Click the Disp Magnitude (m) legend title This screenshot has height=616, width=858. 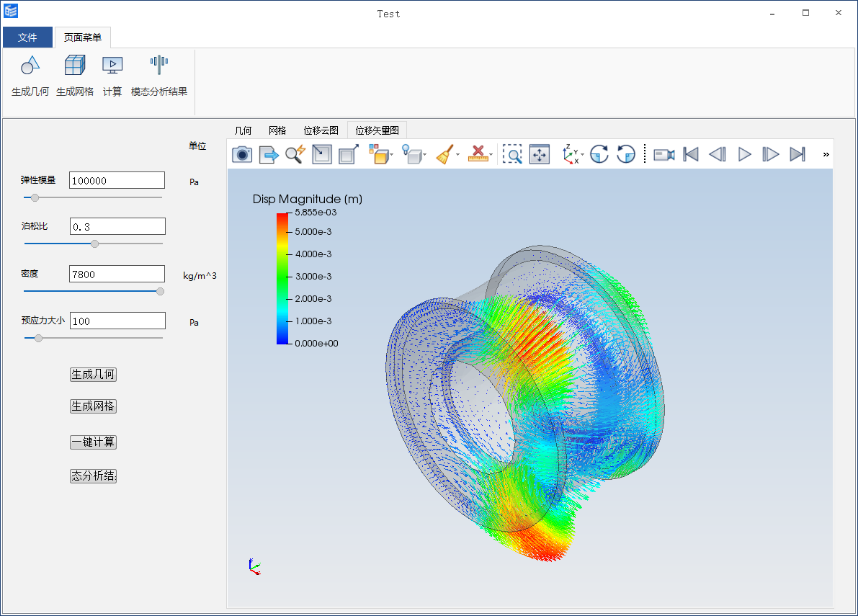(x=308, y=199)
